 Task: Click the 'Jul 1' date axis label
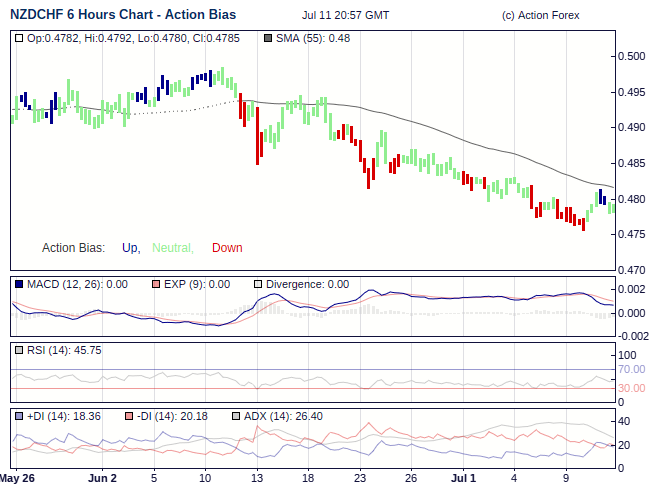pyautogui.click(x=462, y=478)
